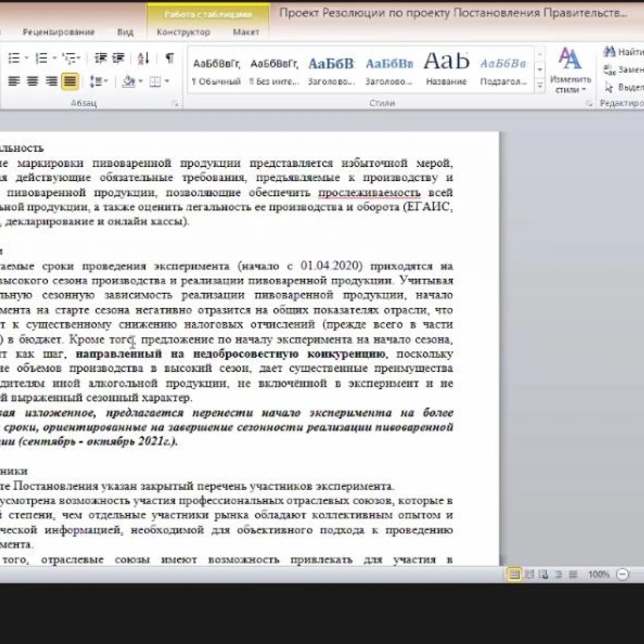
Task: Expand the full styles gallery
Action: [x=539, y=87]
